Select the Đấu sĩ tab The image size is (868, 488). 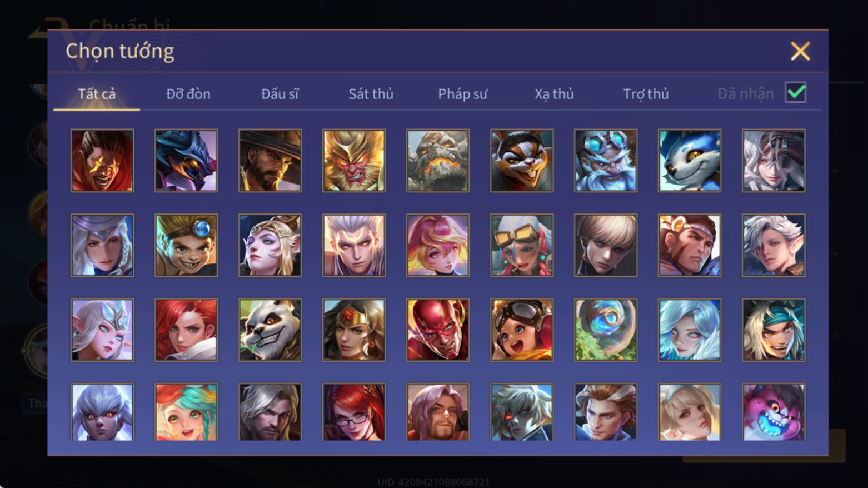[280, 94]
